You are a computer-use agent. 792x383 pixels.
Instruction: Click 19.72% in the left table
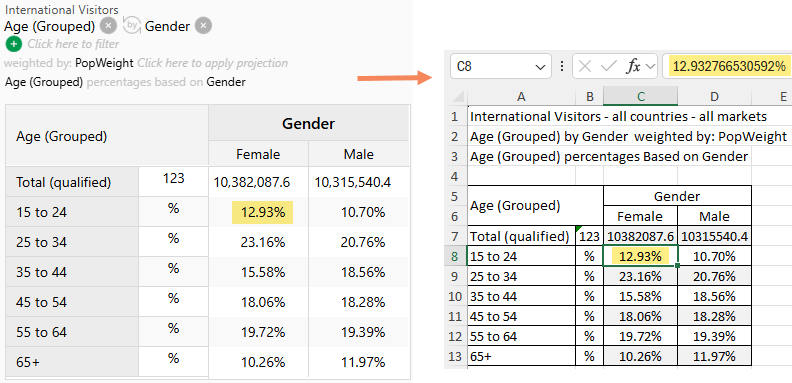[x=263, y=332]
